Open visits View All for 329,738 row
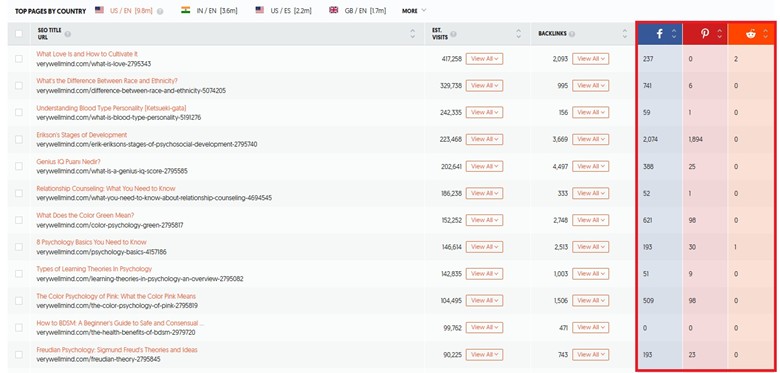 pos(485,86)
